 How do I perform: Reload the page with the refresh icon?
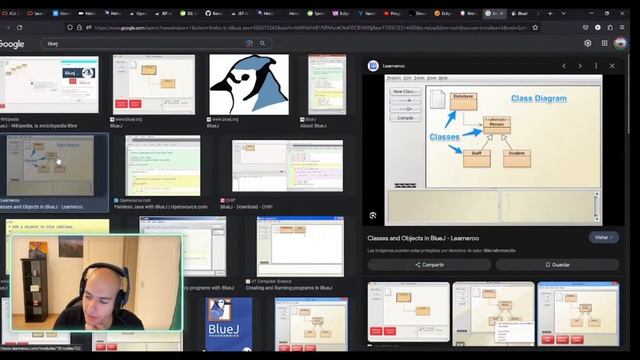tap(20, 27)
